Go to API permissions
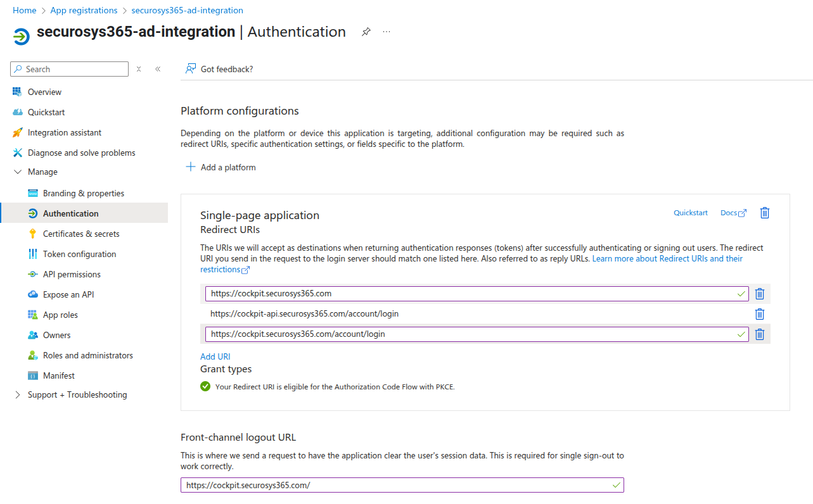 [72, 274]
